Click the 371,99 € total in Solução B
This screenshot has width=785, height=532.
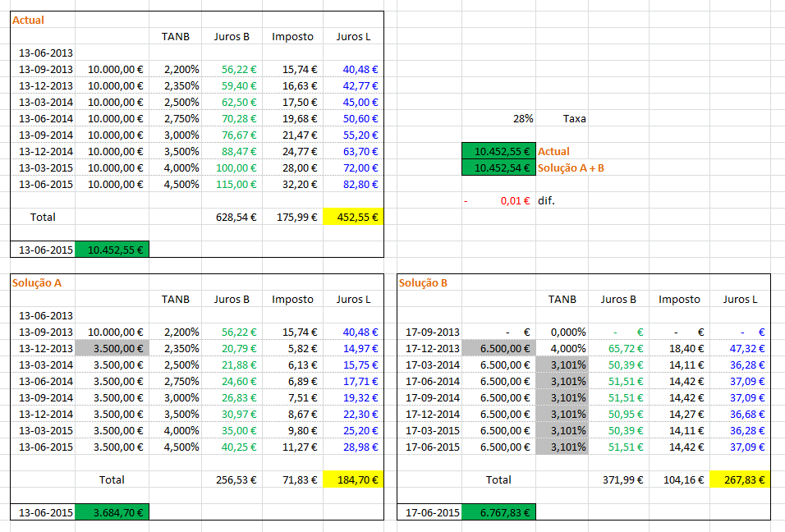tap(622, 479)
